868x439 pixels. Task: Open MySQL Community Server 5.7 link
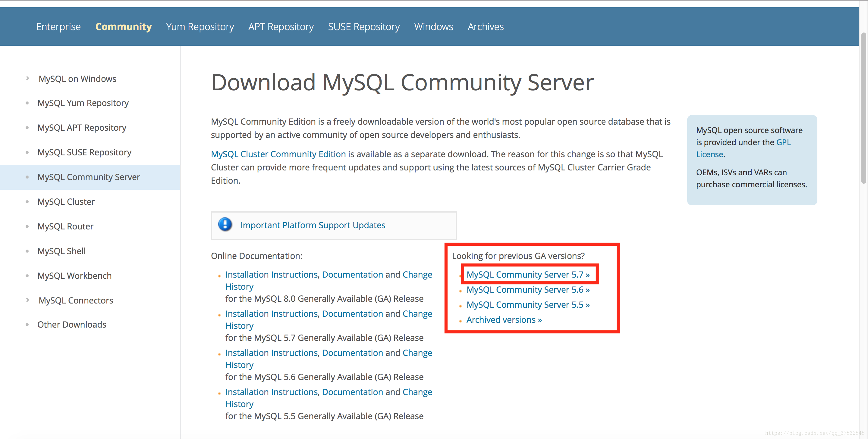click(x=528, y=274)
